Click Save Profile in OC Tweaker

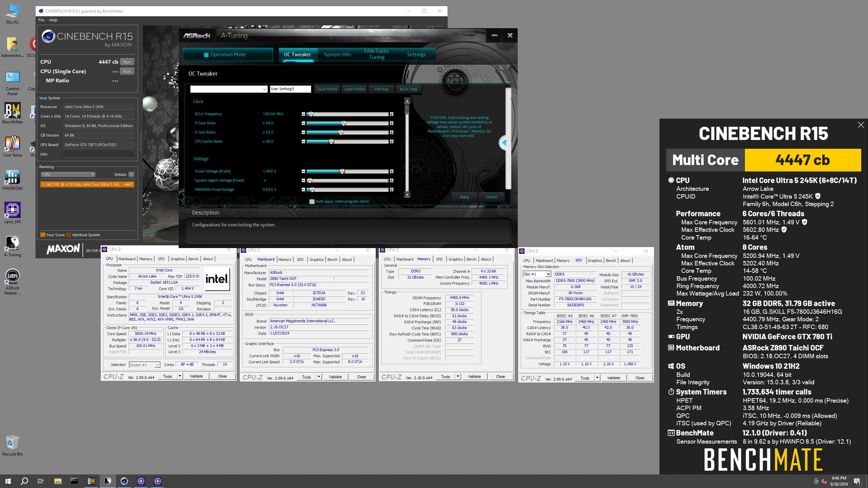coord(327,89)
